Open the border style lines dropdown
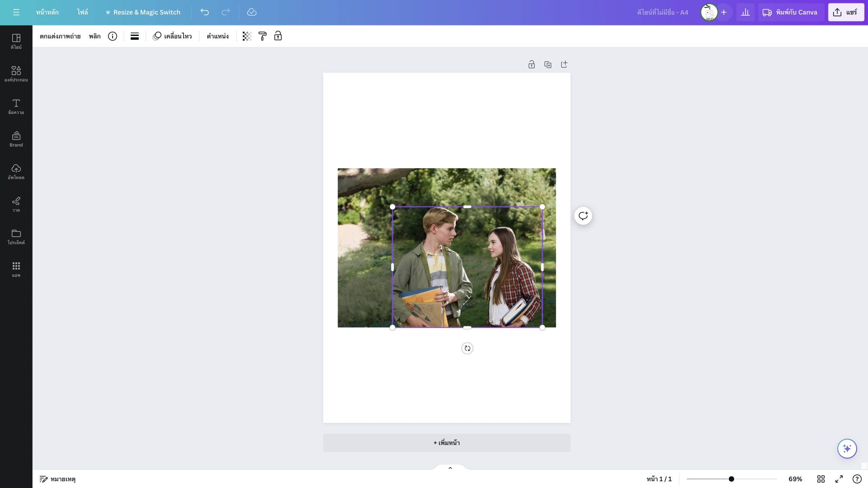 pos(135,36)
